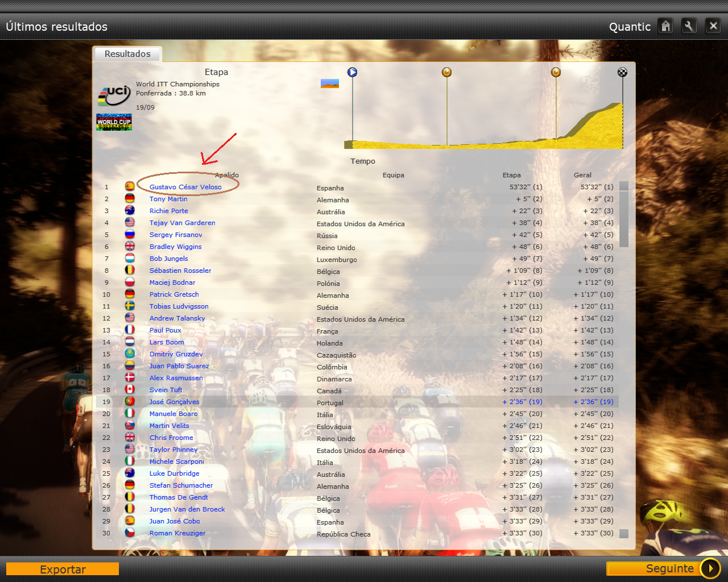Viewport: 728px width, 582px height.
Task: Open the wrench settings icon
Action: pos(689,26)
